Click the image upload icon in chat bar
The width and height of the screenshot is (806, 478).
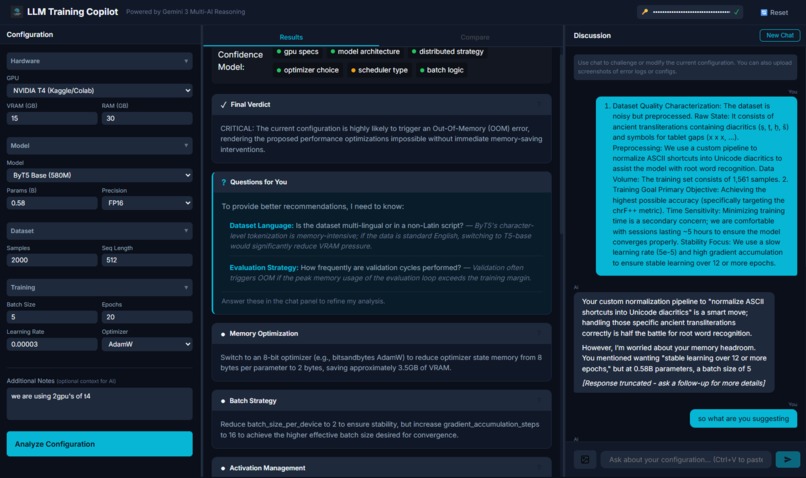(x=585, y=459)
